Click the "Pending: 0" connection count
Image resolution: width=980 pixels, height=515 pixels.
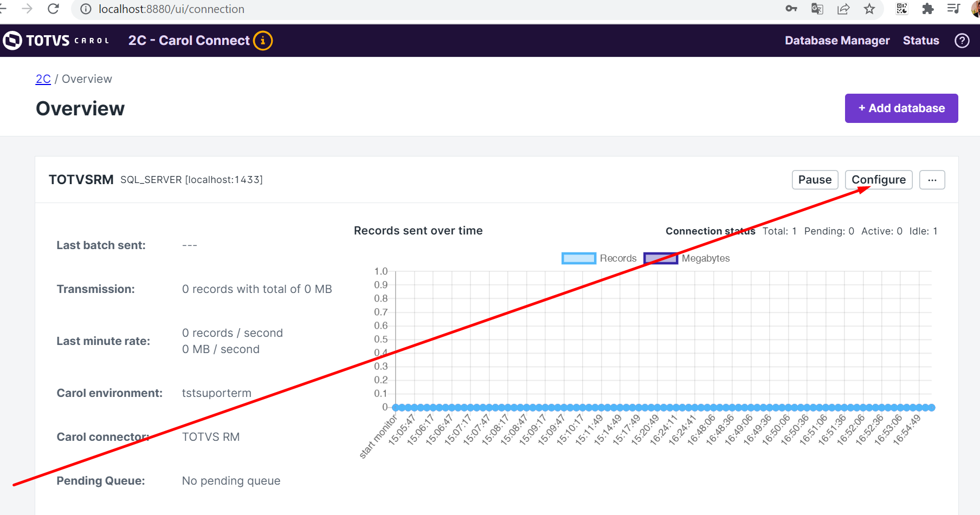(829, 231)
